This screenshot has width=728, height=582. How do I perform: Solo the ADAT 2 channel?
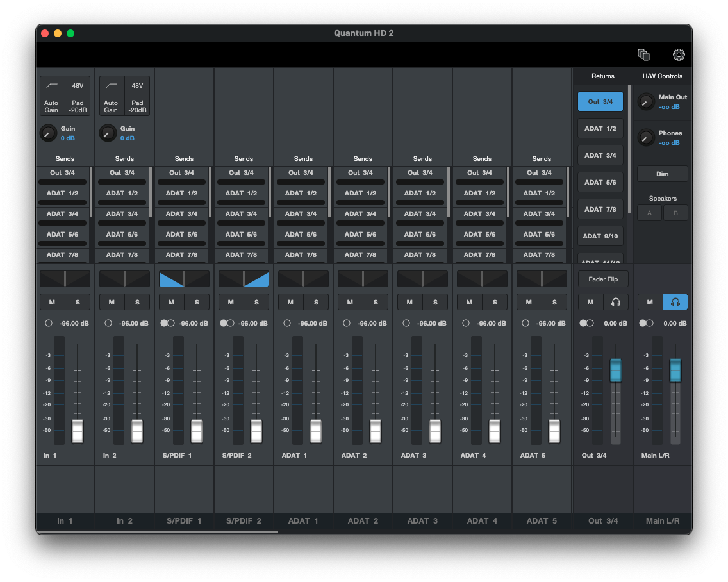(x=376, y=303)
